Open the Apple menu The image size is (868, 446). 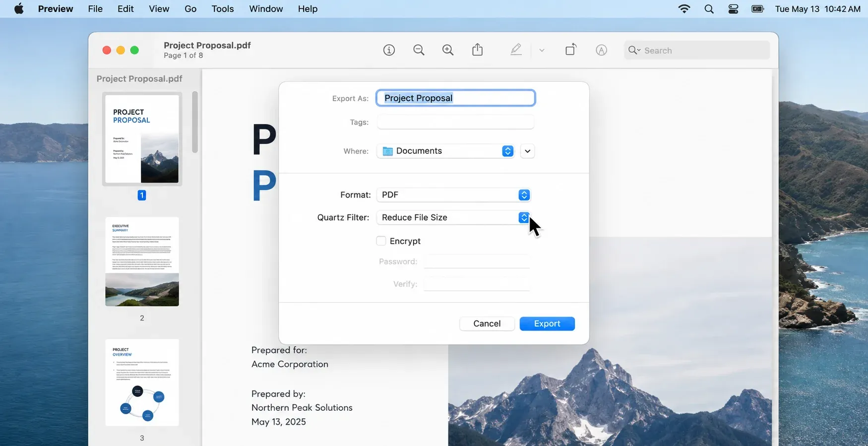coord(19,9)
